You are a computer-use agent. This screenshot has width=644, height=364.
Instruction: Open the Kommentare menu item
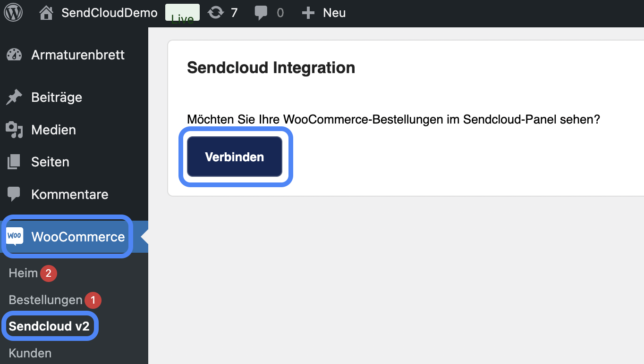pos(70,194)
